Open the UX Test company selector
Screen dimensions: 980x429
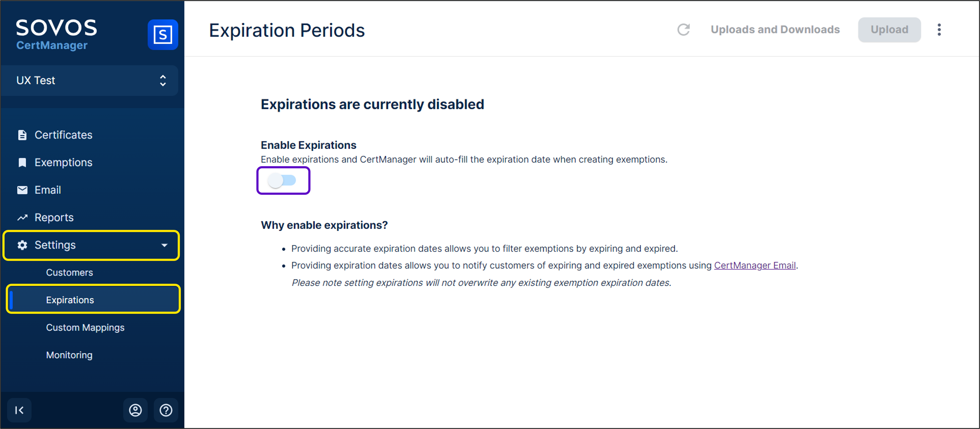(90, 80)
